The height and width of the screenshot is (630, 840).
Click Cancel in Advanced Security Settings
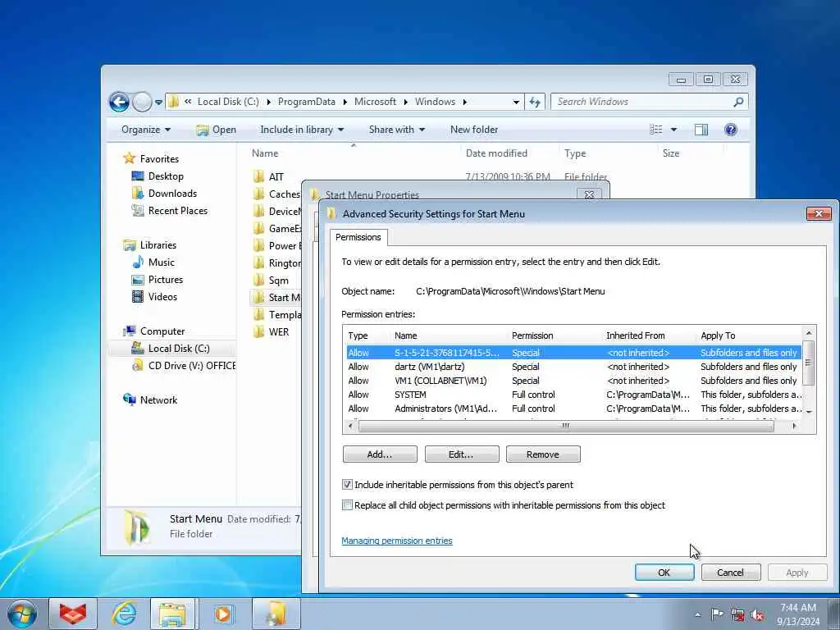pyautogui.click(x=730, y=573)
